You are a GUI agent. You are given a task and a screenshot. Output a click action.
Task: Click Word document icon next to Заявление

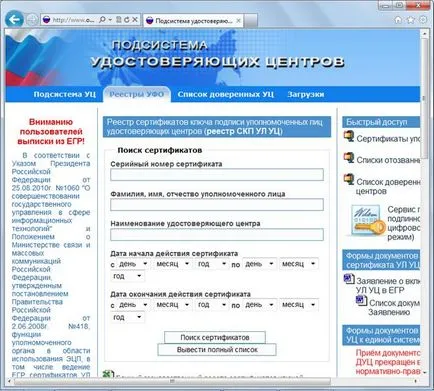(x=349, y=279)
